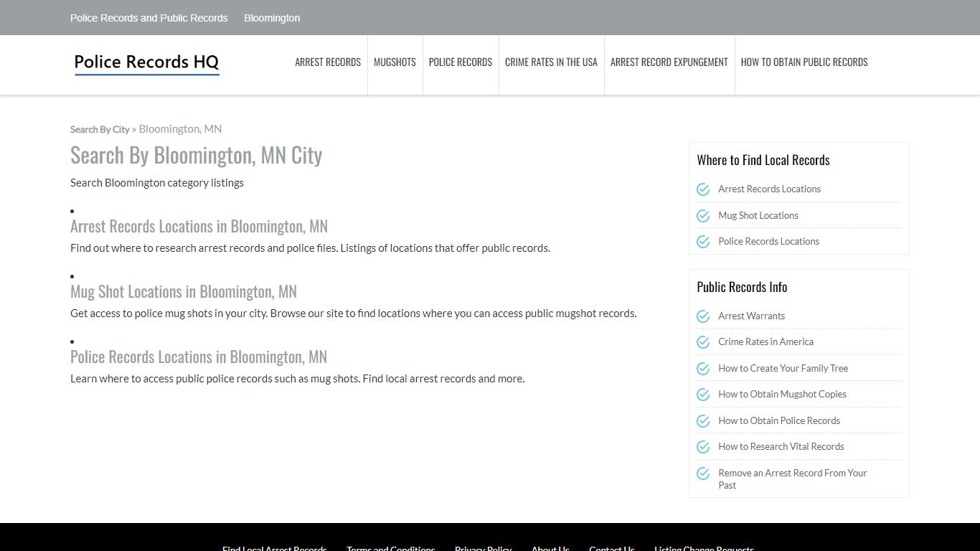980x551 pixels.
Task: Open Crime Rates in America sidebar link
Action: pos(765,342)
